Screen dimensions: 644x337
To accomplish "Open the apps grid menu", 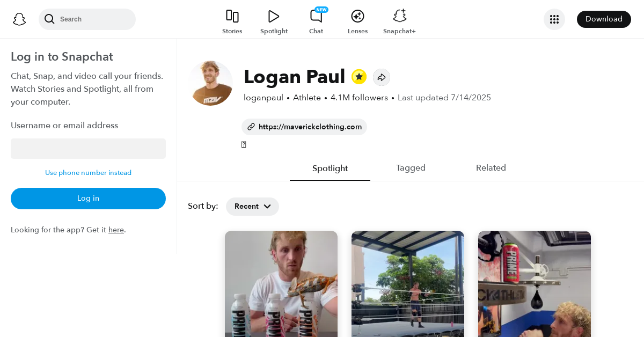I will click(554, 19).
